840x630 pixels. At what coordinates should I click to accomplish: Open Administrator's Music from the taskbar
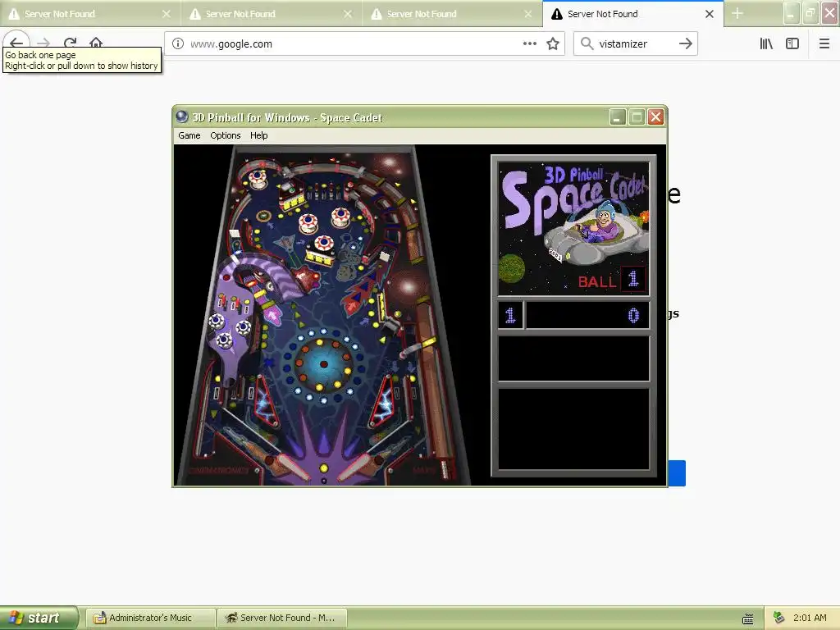[x=150, y=618]
